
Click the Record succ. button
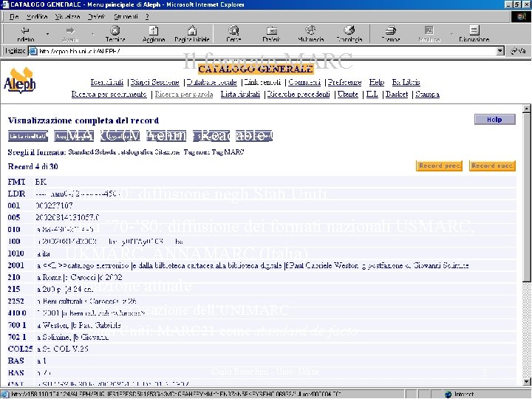(492, 166)
